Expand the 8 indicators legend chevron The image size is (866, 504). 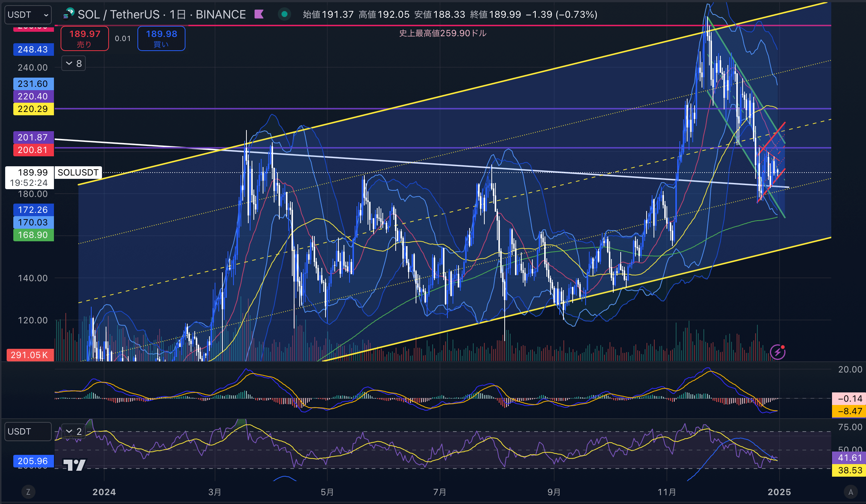[74, 64]
